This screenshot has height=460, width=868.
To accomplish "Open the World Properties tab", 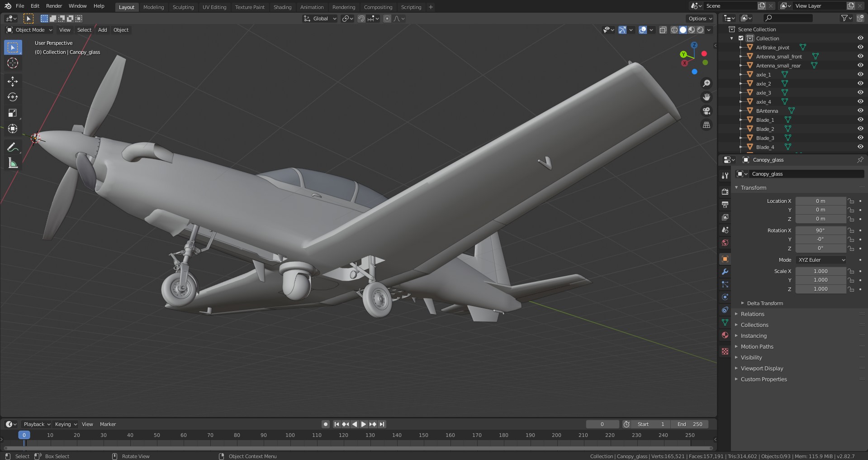I will coord(725,243).
